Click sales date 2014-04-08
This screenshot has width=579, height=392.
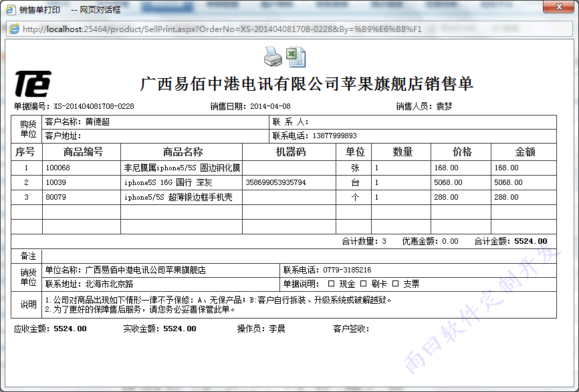pos(270,107)
